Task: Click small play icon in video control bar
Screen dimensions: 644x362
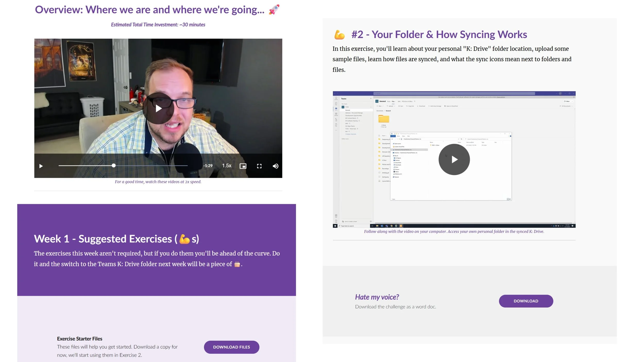Action: [x=41, y=166]
